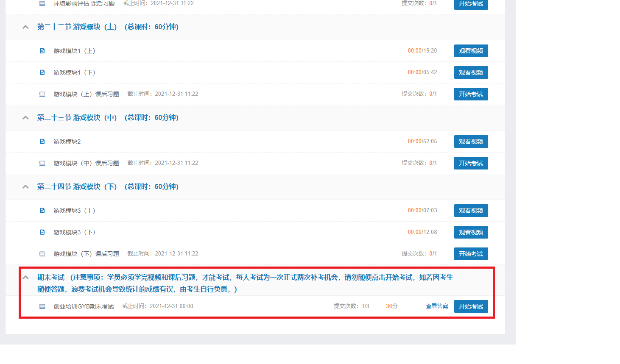Click the quiz icon beside 游戏模块（中）课后习题
Image resolution: width=620 pixels, height=364 pixels.
(x=42, y=163)
